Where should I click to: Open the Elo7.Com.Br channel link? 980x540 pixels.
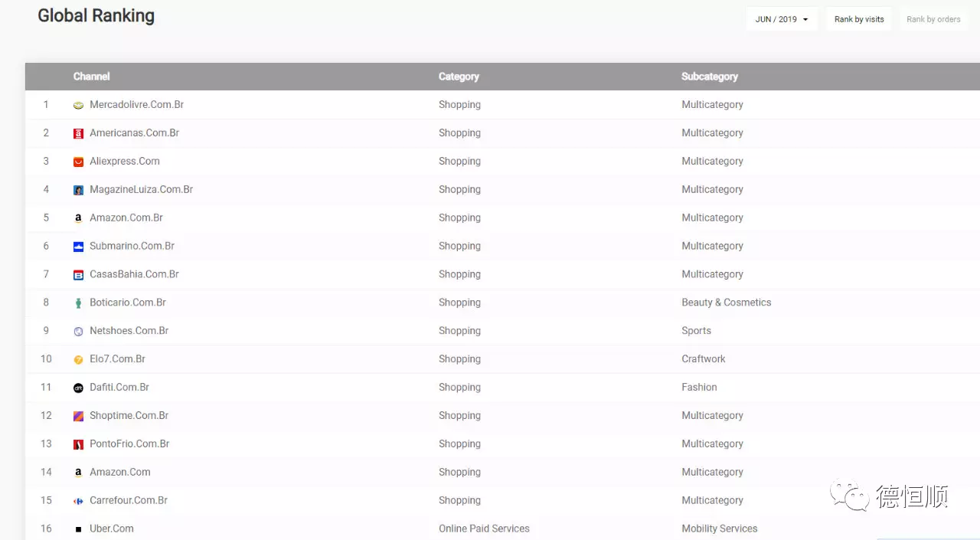coord(117,359)
